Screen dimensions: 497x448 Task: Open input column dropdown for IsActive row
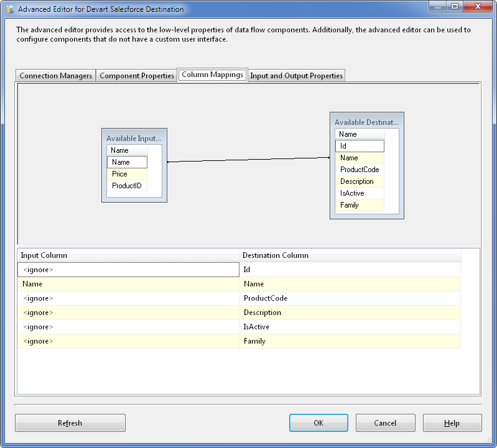pyautogui.click(x=128, y=327)
